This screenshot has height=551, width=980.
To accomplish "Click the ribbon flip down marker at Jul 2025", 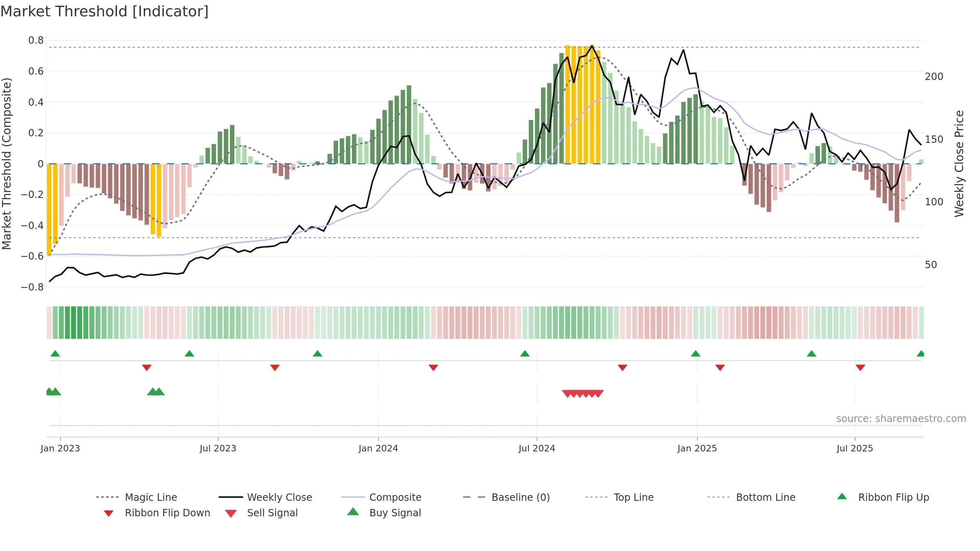I will point(860,368).
